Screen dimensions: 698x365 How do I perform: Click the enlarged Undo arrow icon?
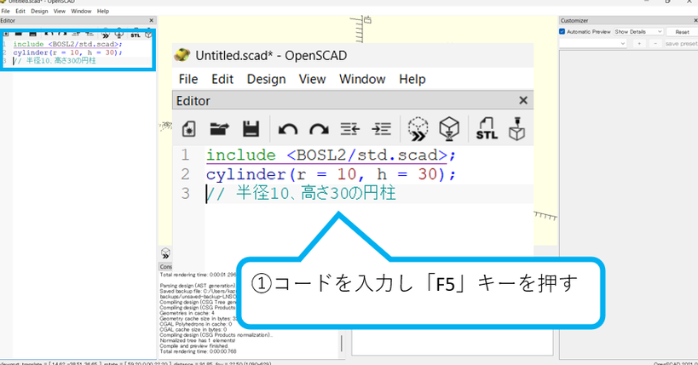tap(288, 130)
